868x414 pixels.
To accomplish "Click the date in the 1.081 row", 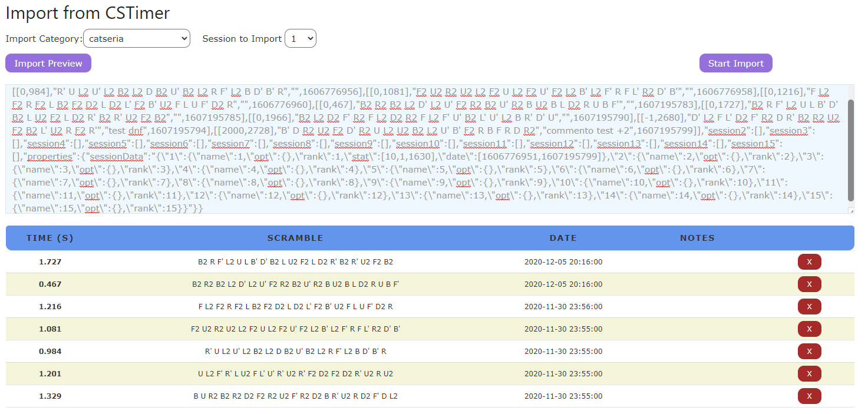I will [x=563, y=329].
